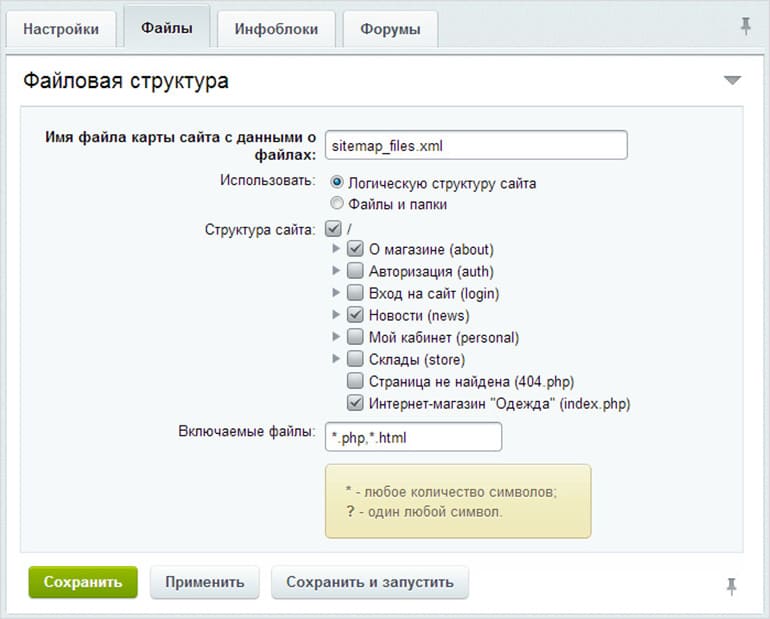This screenshot has width=770, height=619.
Task: Click the Включаемые файлы mask field
Action: coord(413,437)
